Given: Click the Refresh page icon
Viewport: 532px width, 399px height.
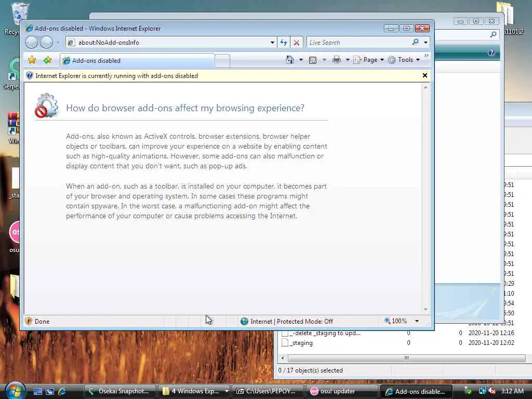Looking at the screenshot, I should click(284, 43).
